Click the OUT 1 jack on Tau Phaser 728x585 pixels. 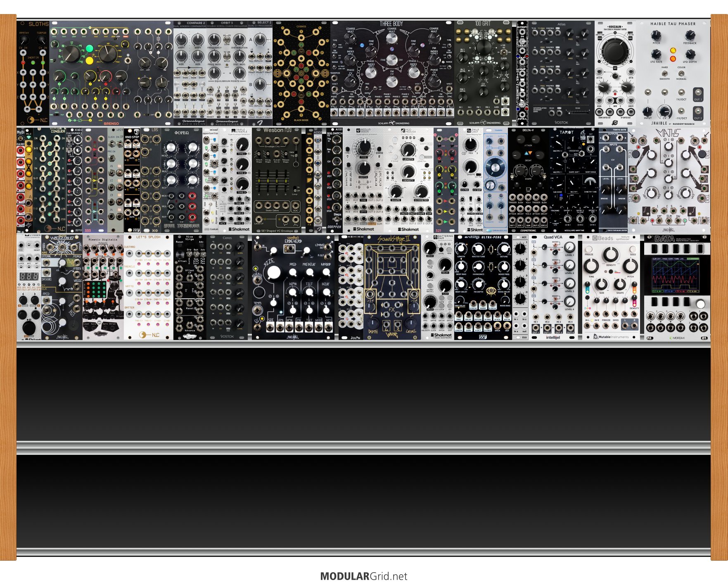[x=697, y=93]
